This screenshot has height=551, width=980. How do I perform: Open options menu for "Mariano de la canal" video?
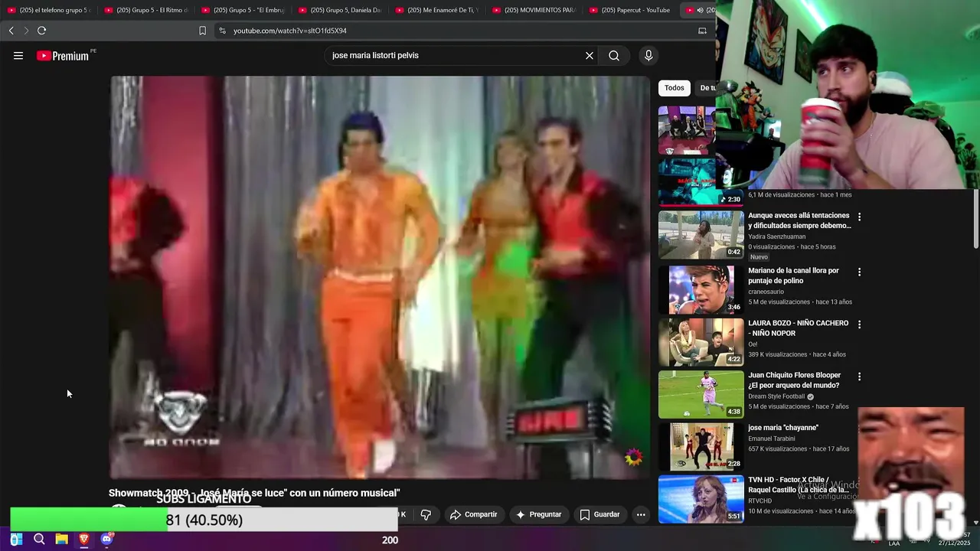coord(859,272)
